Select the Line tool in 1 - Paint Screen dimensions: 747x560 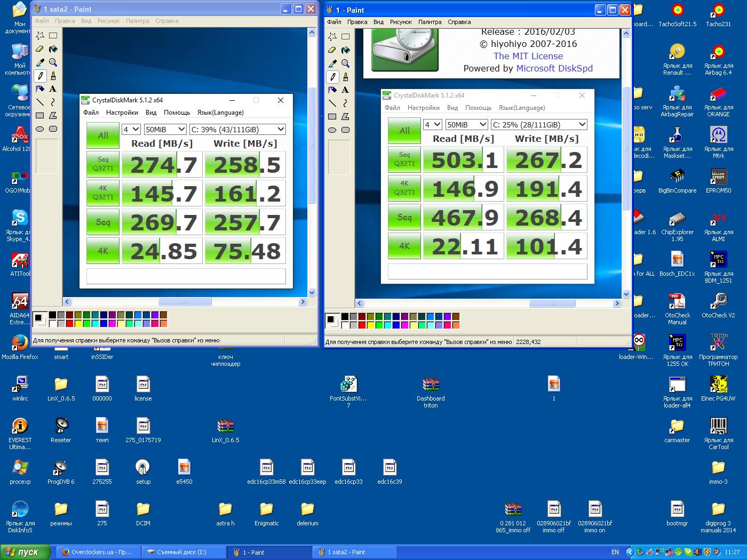[x=332, y=103]
